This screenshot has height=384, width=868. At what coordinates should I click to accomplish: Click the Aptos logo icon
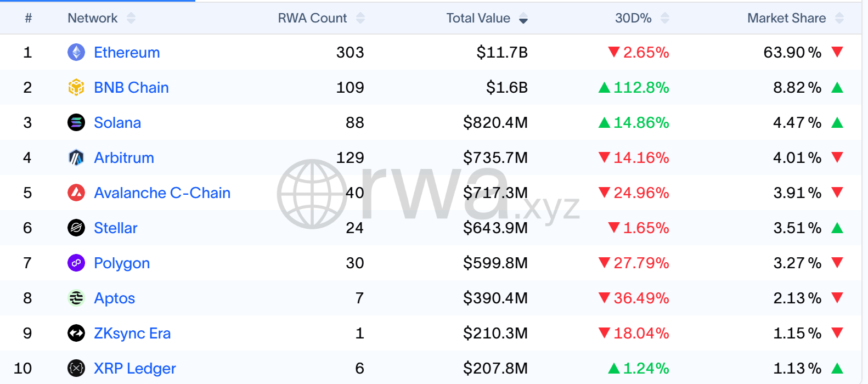click(76, 298)
